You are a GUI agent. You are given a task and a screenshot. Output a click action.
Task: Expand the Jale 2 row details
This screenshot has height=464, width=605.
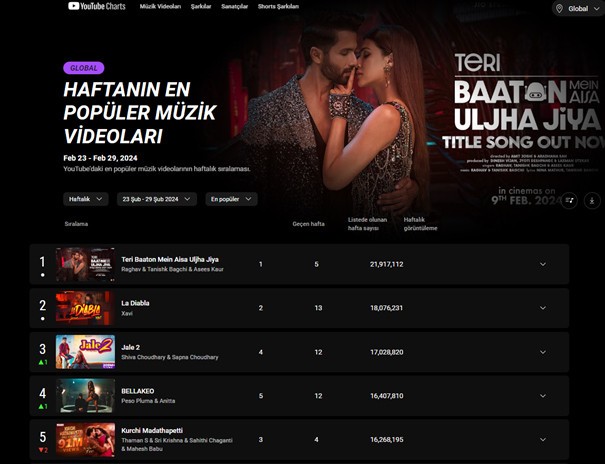(543, 352)
